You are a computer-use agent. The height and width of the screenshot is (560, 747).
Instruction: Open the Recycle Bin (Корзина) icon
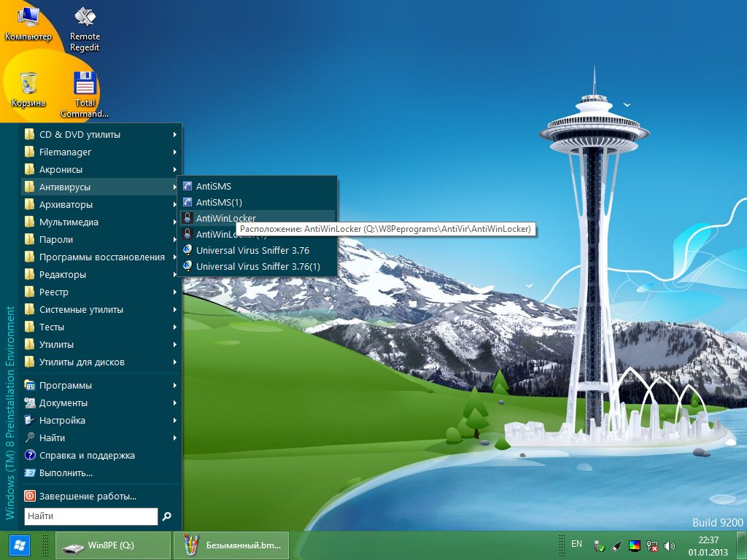(x=28, y=87)
